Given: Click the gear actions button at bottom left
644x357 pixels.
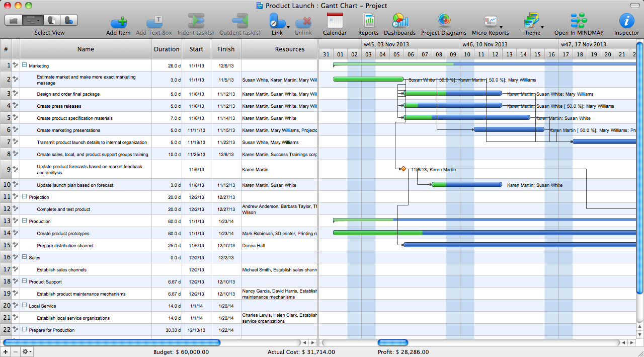Looking at the screenshot, I should [27, 351].
